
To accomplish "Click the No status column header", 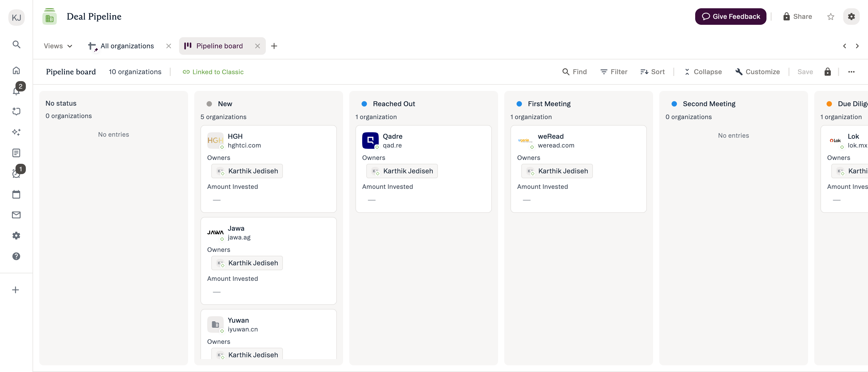I will [x=61, y=103].
